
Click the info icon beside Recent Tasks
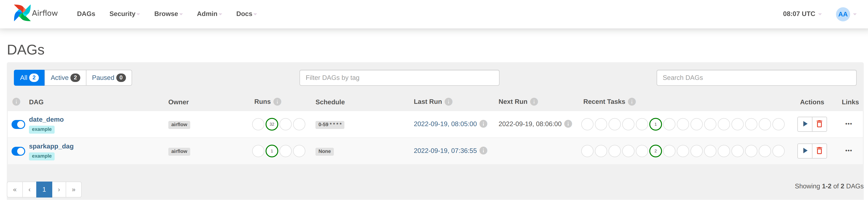(x=632, y=102)
